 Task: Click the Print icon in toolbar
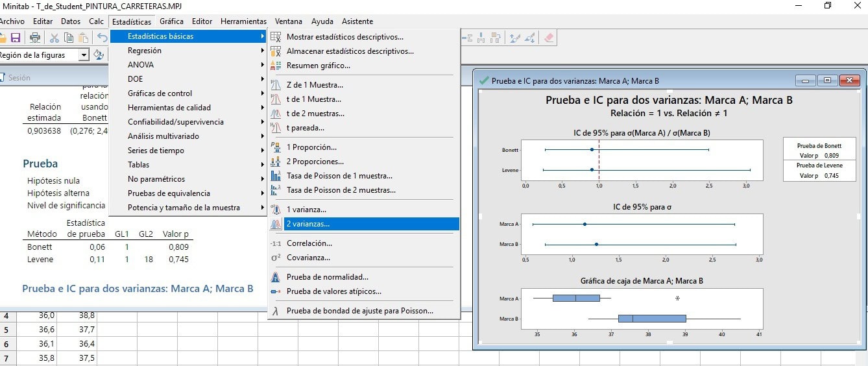point(35,38)
